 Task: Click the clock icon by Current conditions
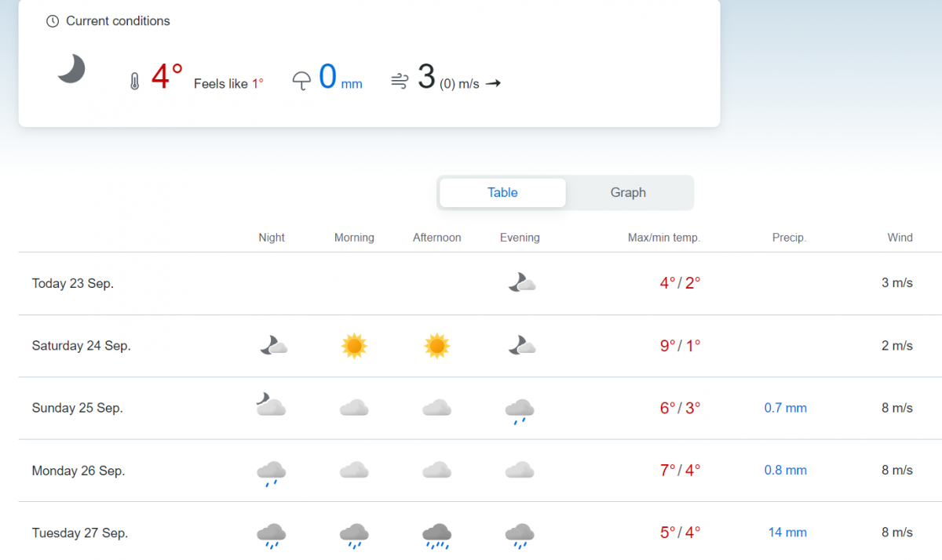click(53, 21)
